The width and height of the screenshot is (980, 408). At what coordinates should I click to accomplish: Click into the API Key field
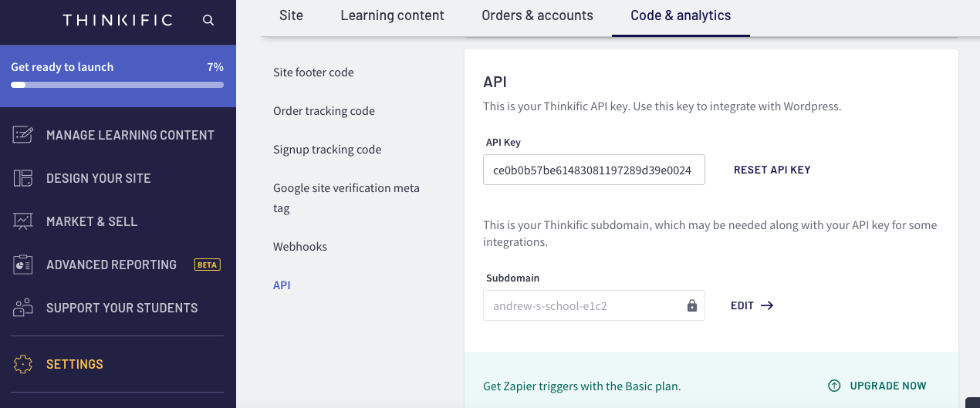pos(594,170)
